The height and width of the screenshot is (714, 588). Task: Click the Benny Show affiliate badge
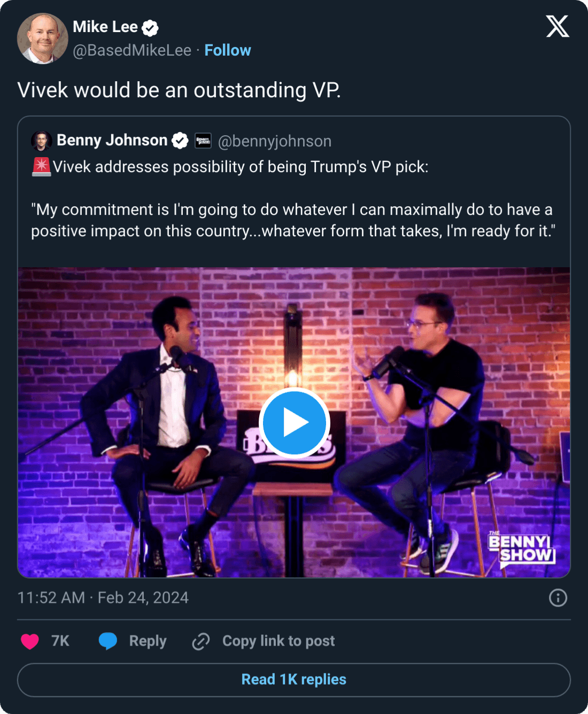point(203,141)
